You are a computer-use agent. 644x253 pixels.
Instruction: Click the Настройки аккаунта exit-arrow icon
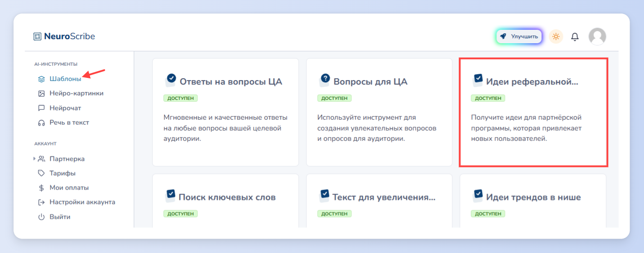tap(41, 202)
